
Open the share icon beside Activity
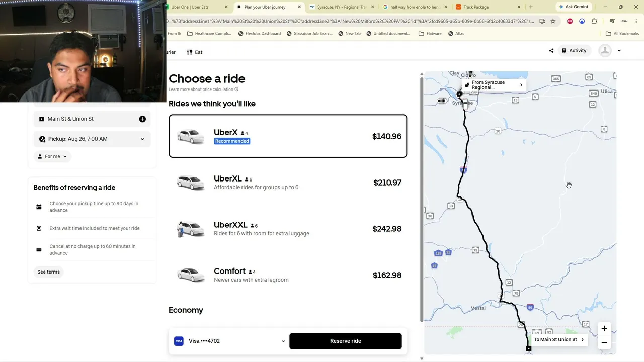(551, 51)
